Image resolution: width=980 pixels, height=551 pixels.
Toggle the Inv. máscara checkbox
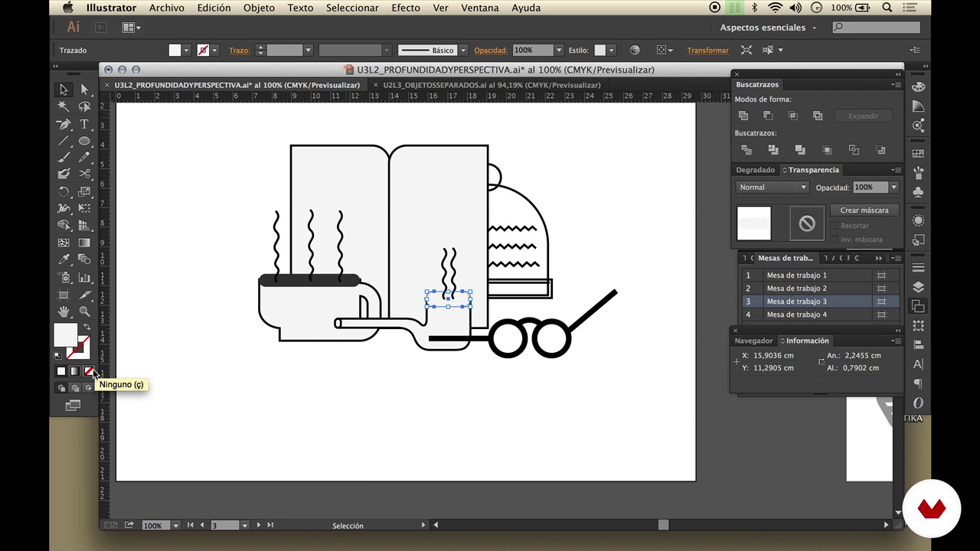pyautogui.click(x=834, y=240)
